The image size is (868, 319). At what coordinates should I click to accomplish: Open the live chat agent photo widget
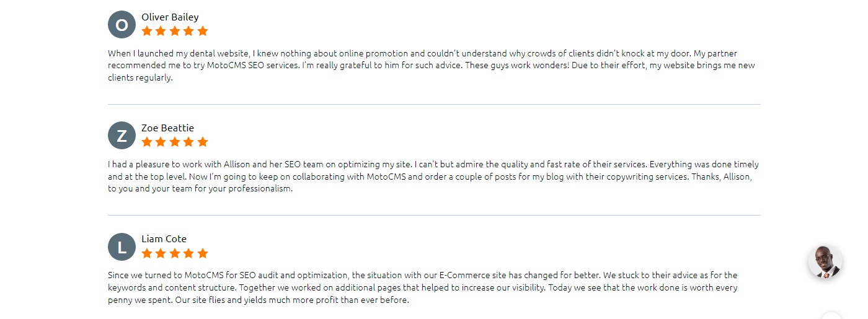pos(825,262)
